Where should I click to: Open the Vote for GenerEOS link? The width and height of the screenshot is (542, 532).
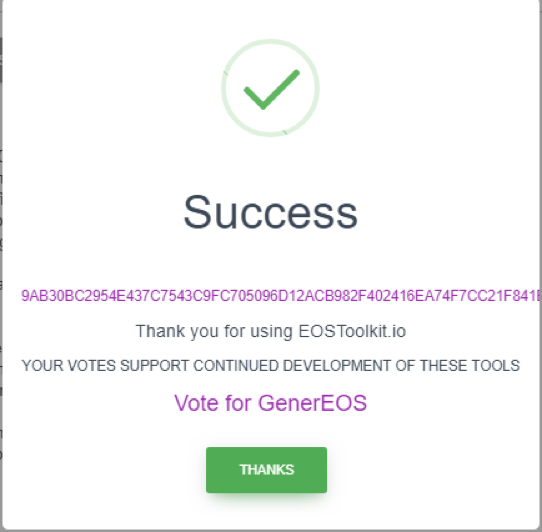pos(270,403)
